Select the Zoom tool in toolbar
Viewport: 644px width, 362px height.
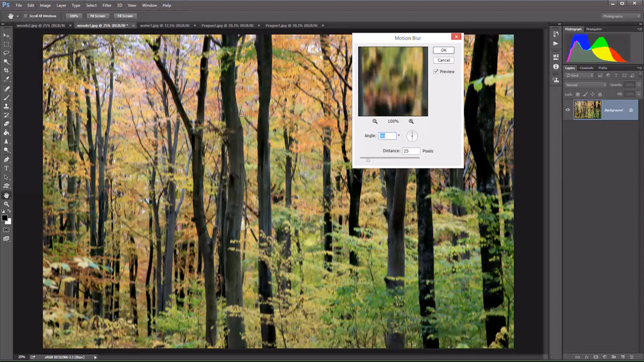6,204
